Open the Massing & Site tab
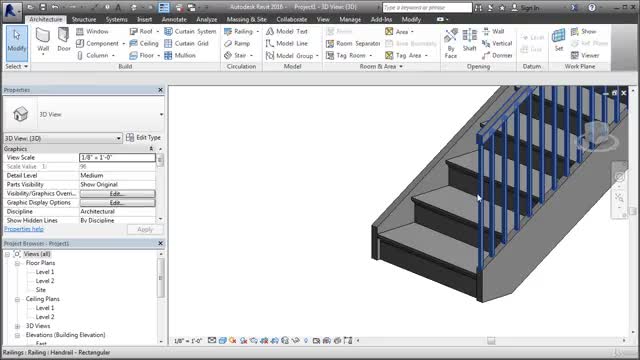 (x=247, y=19)
